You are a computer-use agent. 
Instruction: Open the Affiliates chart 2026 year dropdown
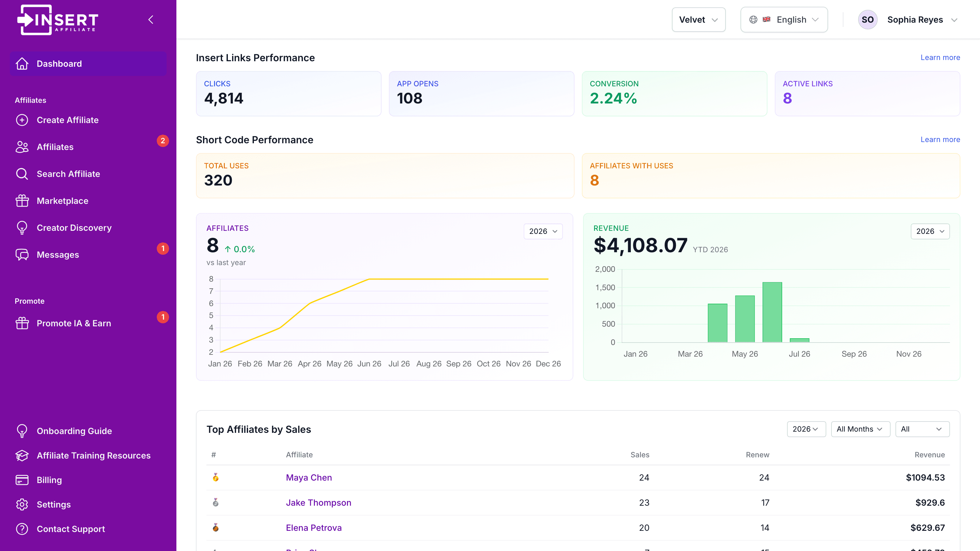coord(543,231)
